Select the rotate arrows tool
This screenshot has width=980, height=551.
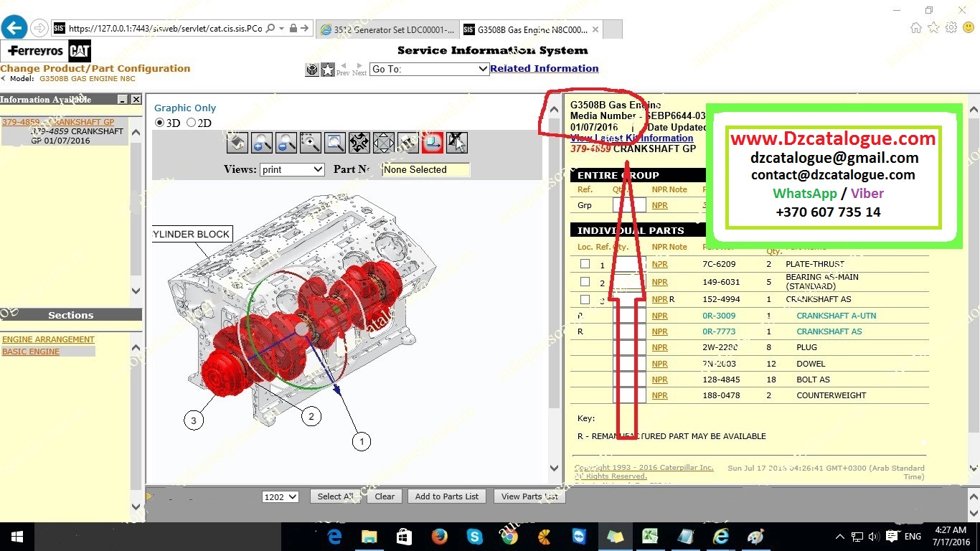coord(359,142)
